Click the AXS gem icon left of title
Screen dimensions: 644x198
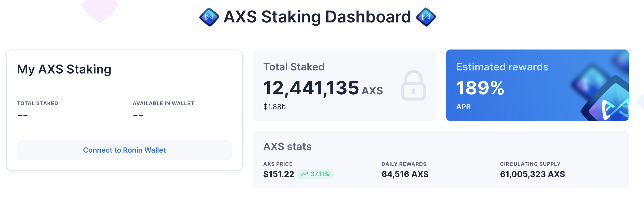(209, 17)
